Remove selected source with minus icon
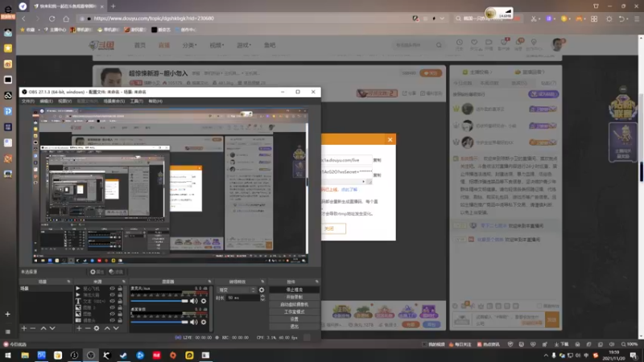644x362 pixels. pos(88,328)
